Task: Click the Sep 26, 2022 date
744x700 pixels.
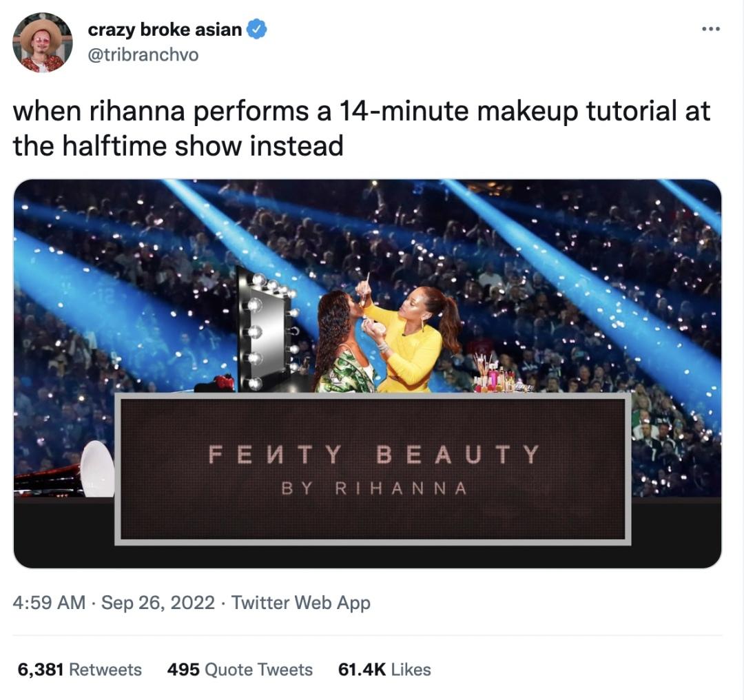Action: point(158,603)
